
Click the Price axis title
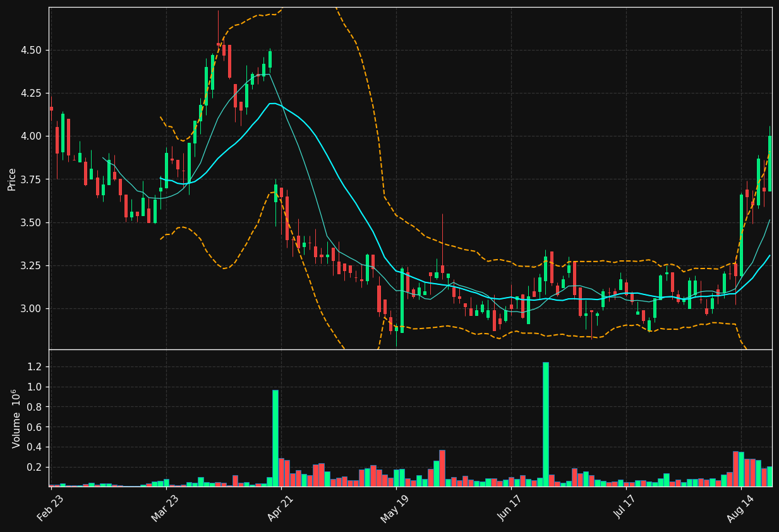click(11, 179)
